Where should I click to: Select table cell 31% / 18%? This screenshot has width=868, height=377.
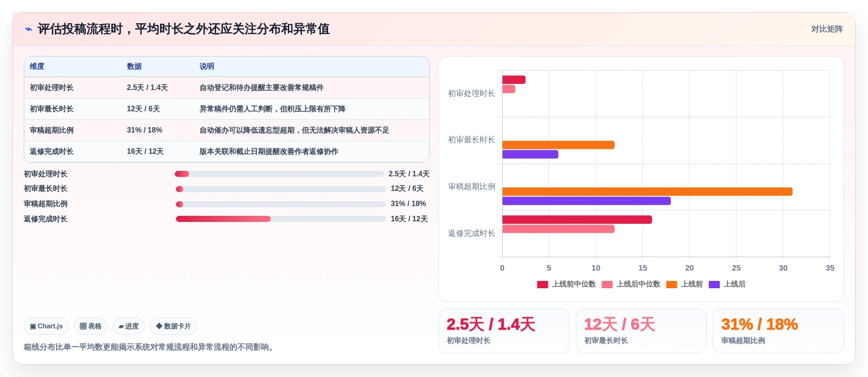pos(144,130)
